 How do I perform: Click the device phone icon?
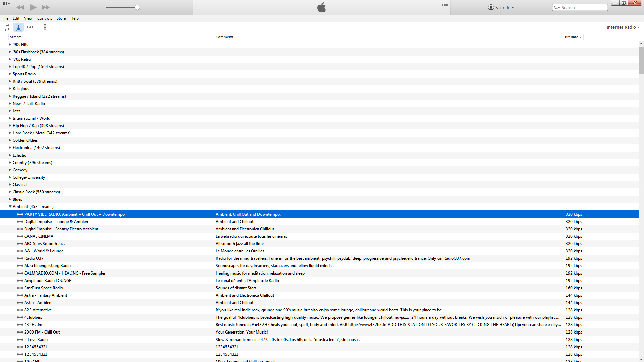[x=45, y=27]
